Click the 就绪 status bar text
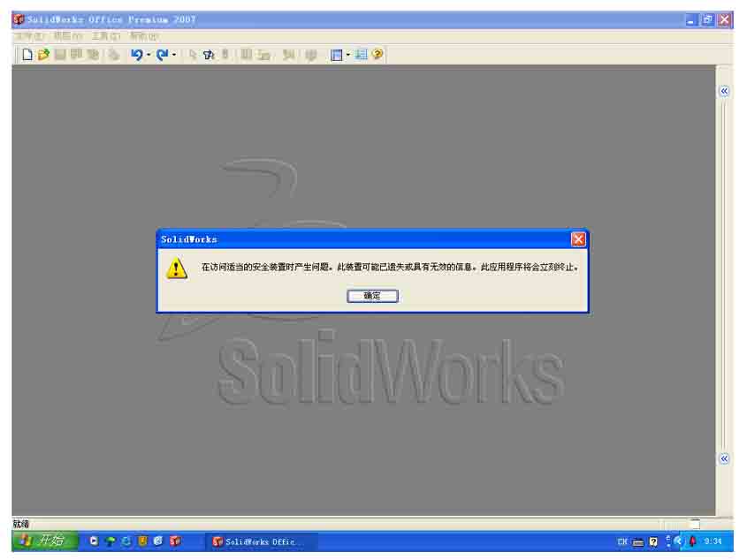 click(21, 524)
